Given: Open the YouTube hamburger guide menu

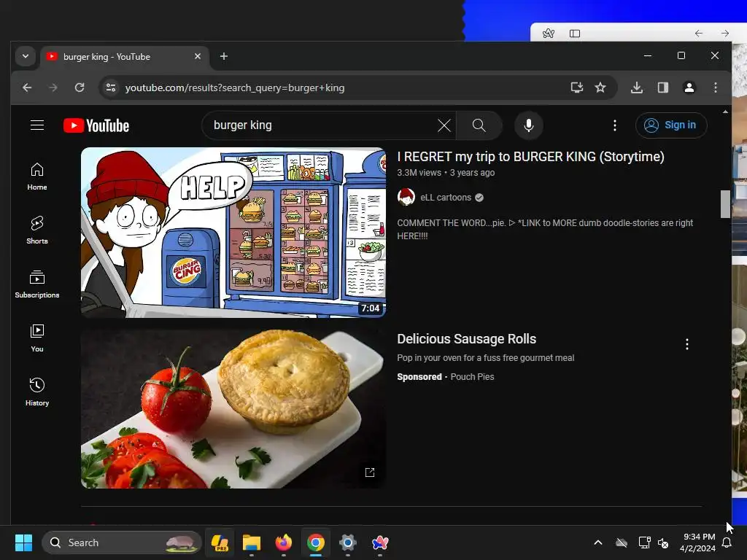Looking at the screenshot, I should (x=37, y=125).
